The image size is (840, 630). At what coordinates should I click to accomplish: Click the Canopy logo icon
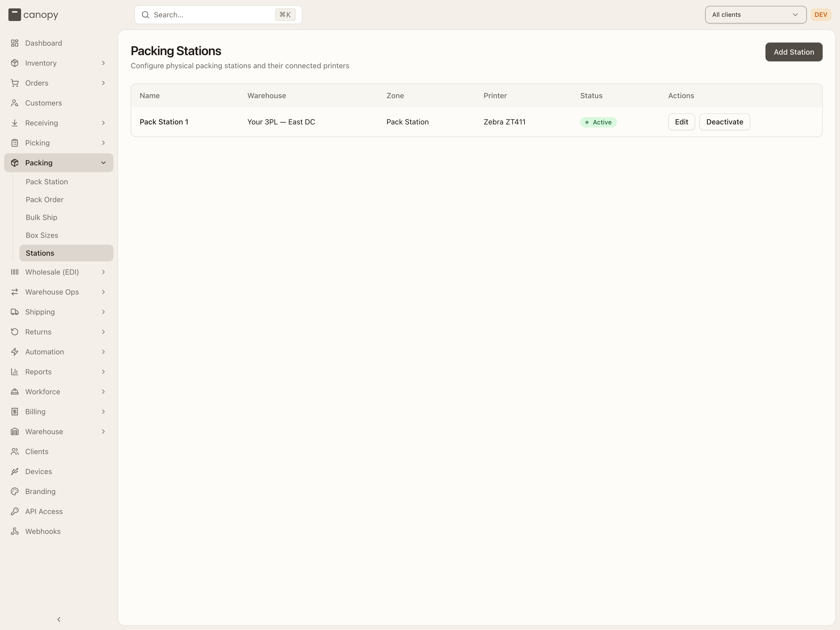(x=14, y=15)
